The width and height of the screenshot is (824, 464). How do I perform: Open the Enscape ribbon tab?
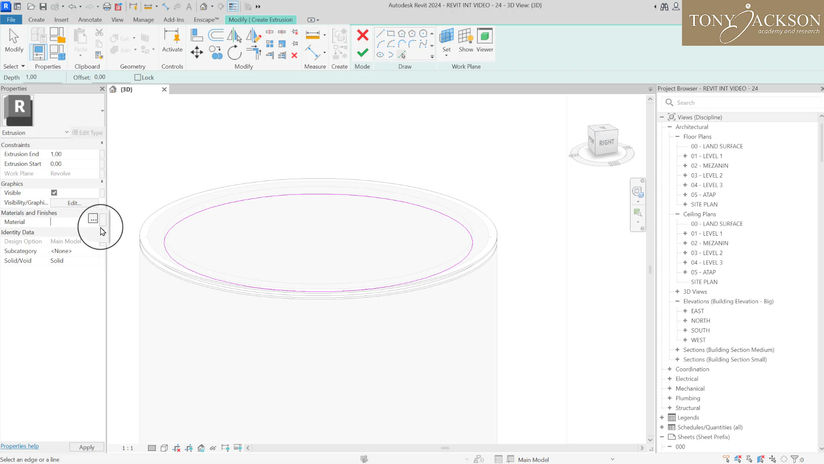pyautogui.click(x=206, y=19)
